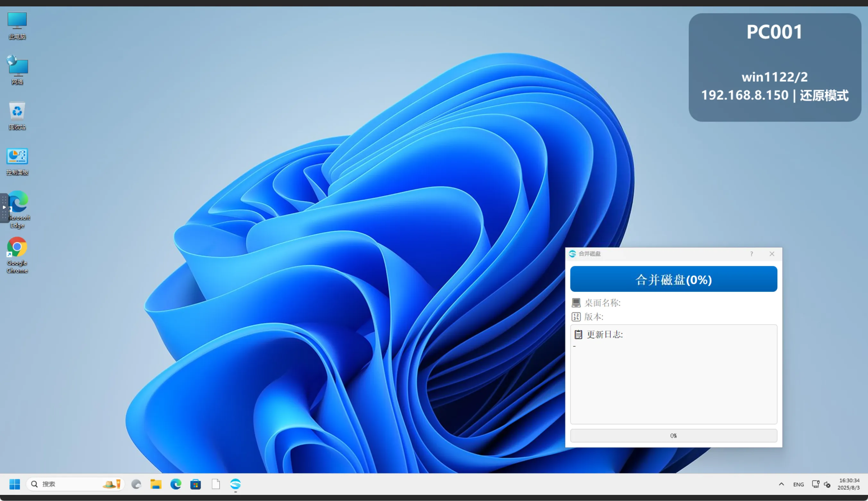This screenshot has width=868, height=501.
Task: Select the Google Chrome desktop shortcut
Action: (x=17, y=255)
